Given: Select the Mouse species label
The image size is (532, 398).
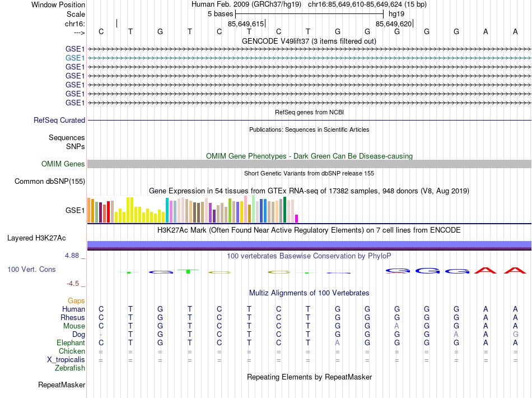Looking at the screenshot, I should pos(74,326).
